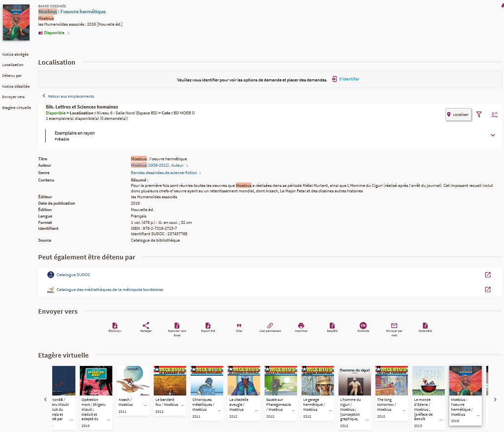Open L'homme du ciguri shelf cover
Screen dimensions: 504x432
(355, 381)
